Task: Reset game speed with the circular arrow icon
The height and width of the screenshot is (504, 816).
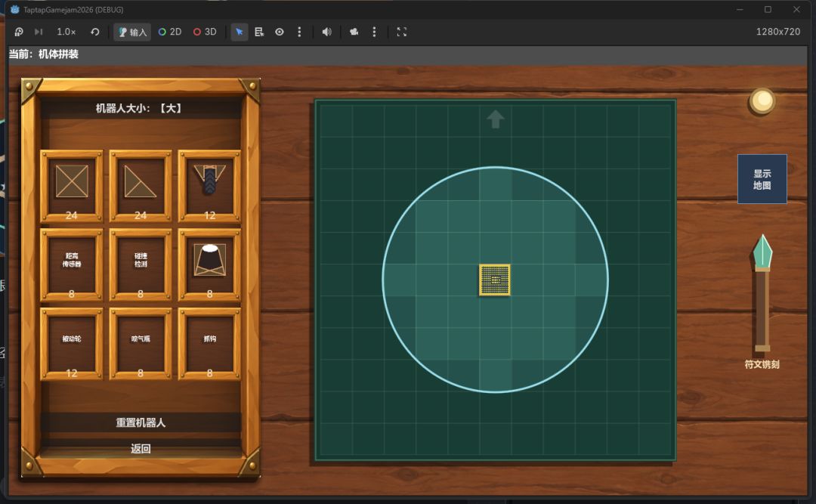Action: (x=94, y=32)
